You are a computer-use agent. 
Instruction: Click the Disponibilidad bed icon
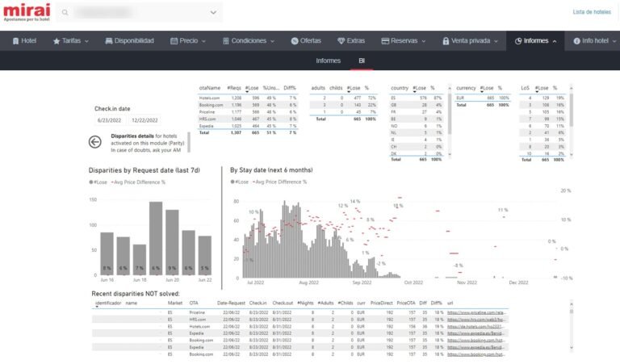pos(108,40)
